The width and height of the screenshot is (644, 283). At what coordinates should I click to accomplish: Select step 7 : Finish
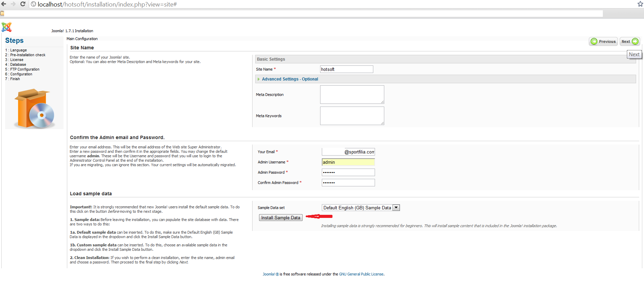tap(12, 79)
